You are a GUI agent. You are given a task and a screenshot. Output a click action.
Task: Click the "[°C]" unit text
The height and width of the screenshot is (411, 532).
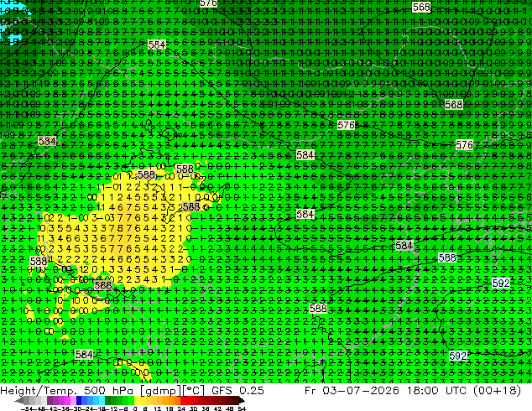click(x=193, y=390)
